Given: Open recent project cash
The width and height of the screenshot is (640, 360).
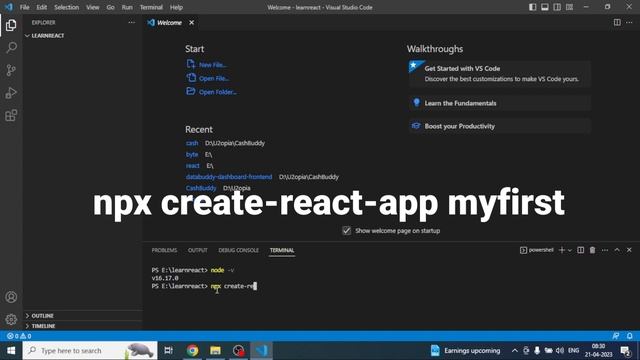Looking at the screenshot, I should (192, 143).
